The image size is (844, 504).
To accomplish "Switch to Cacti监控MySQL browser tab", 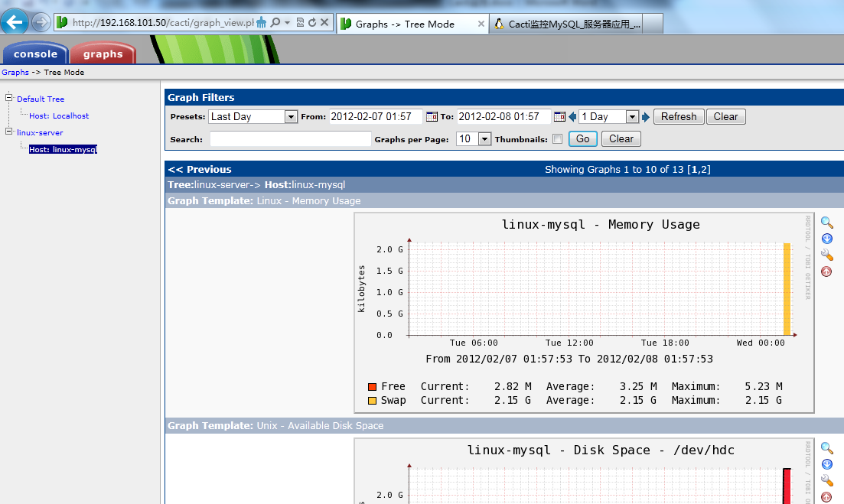I will (x=565, y=24).
